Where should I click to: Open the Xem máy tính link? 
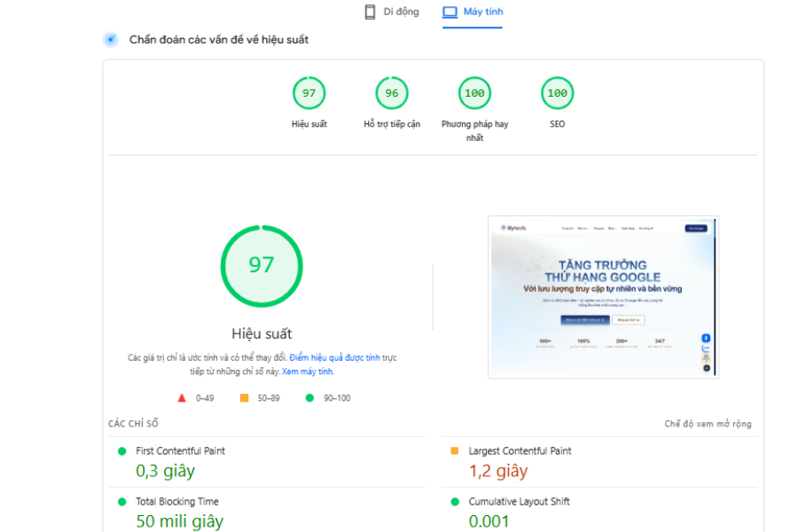click(308, 372)
